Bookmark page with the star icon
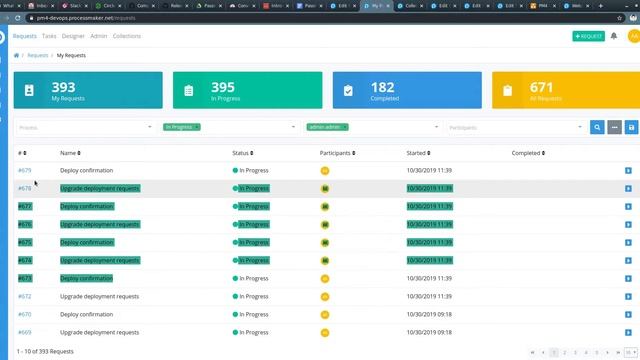 [620, 18]
